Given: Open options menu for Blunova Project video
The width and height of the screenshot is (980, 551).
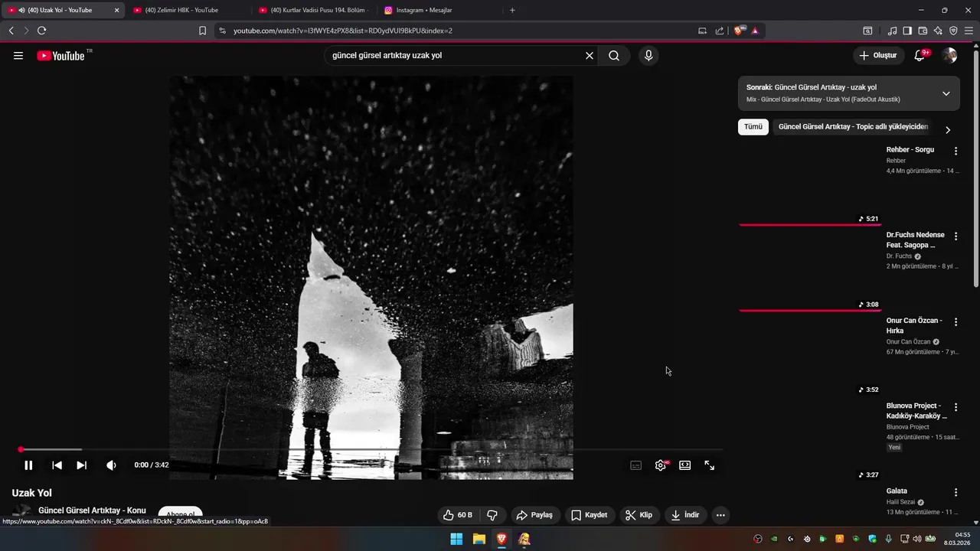Looking at the screenshot, I should 955,406.
